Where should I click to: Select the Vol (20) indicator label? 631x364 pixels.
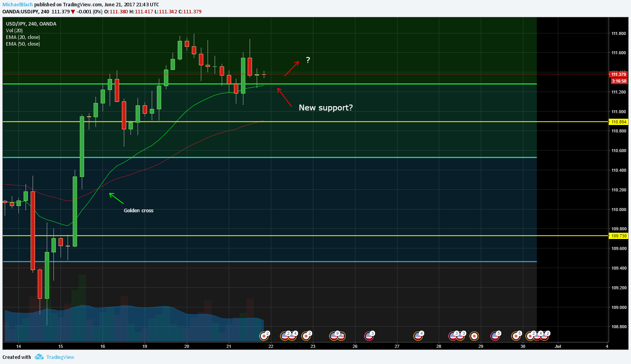[x=14, y=30]
